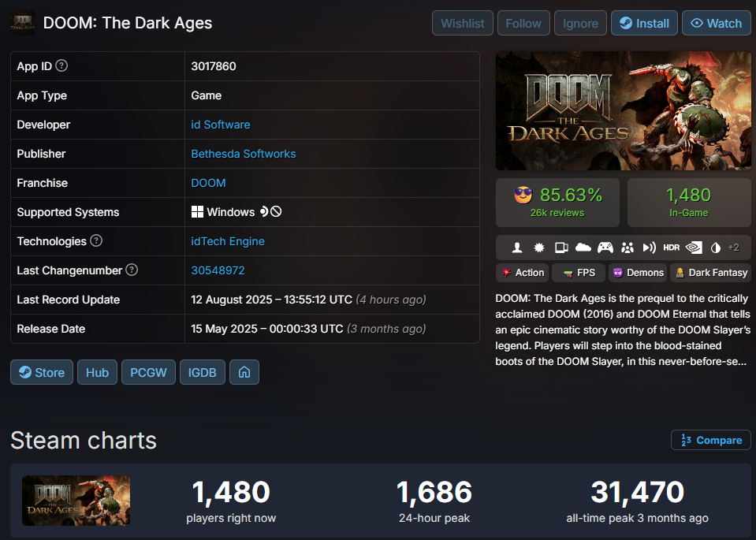Click the Ignore button
The image size is (756, 540).
click(x=580, y=23)
